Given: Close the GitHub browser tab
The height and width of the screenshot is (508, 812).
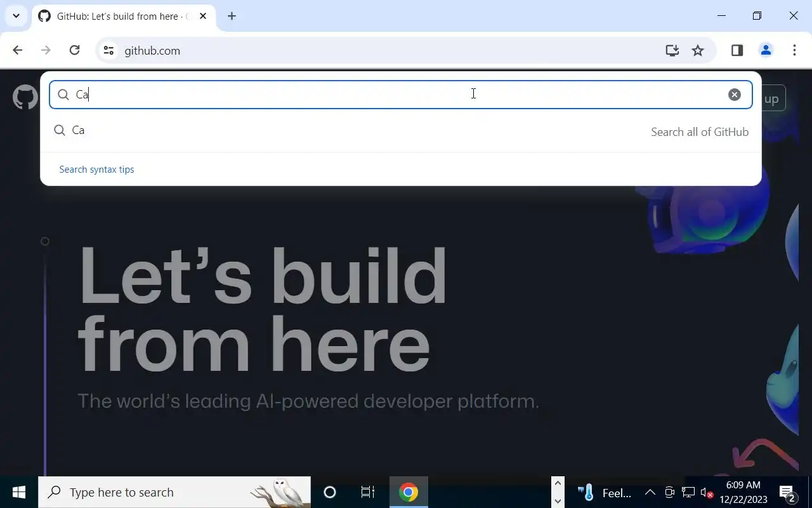Looking at the screenshot, I should (x=203, y=16).
